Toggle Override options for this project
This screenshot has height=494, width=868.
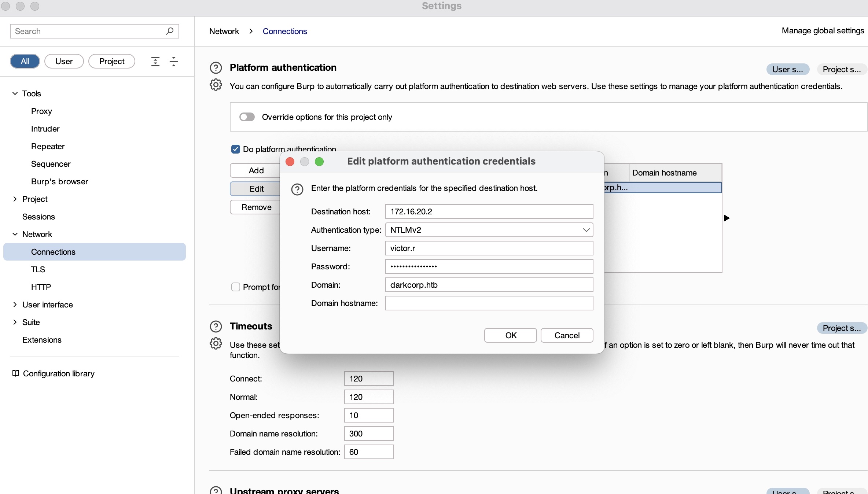coord(247,117)
